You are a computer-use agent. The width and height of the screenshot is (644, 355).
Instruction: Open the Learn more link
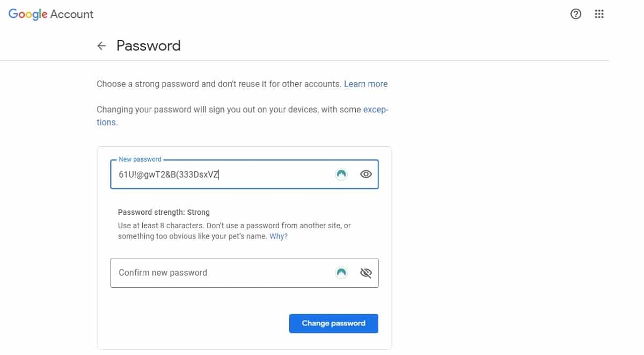pyautogui.click(x=365, y=84)
